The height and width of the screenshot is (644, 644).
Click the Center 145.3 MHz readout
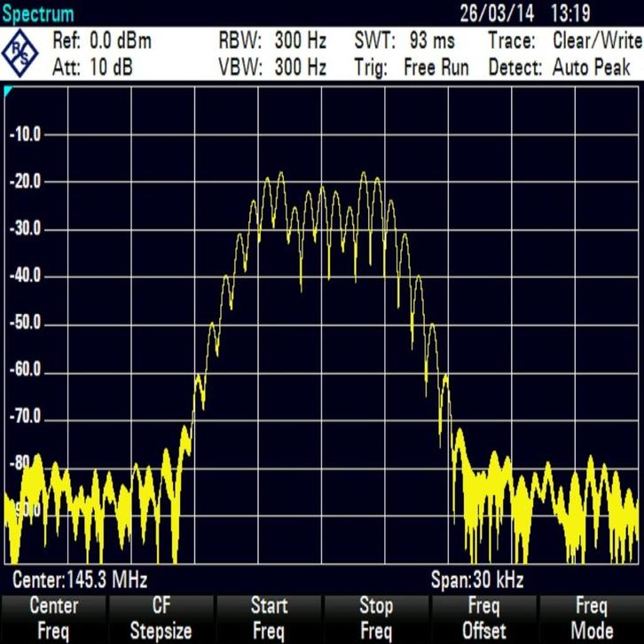pos(79,581)
